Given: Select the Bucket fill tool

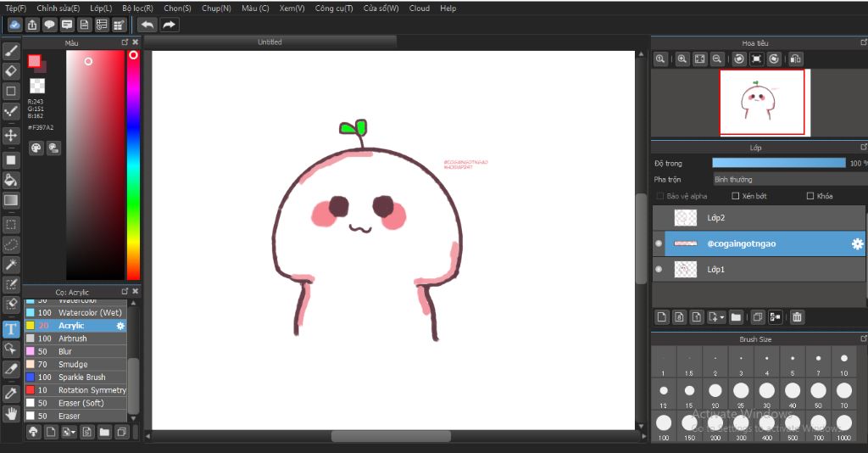Looking at the screenshot, I should pos(11,180).
